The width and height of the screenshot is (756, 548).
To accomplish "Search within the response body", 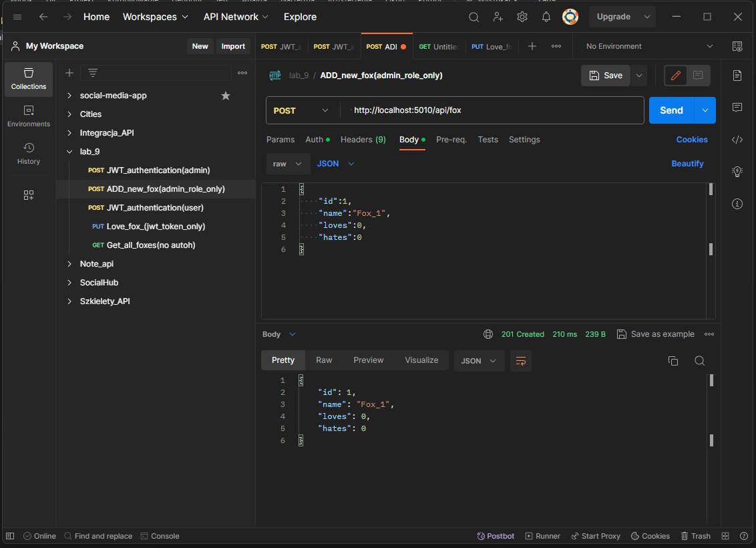I will pyautogui.click(x=700, y=361).
